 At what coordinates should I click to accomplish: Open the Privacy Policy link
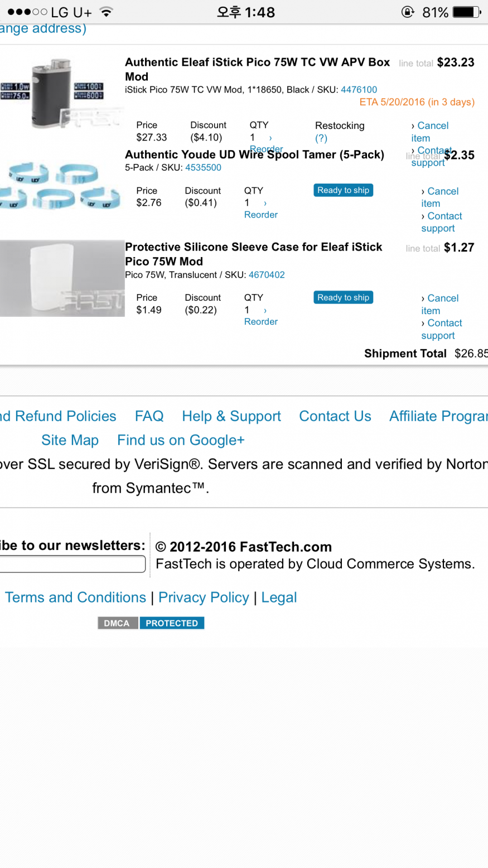tap(204, 597)
